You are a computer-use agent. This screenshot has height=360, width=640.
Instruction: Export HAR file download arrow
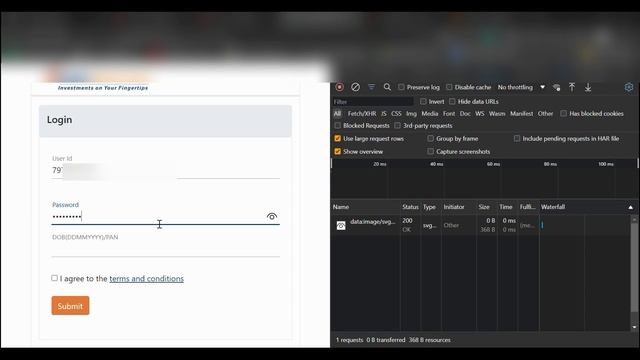(588, 87)
